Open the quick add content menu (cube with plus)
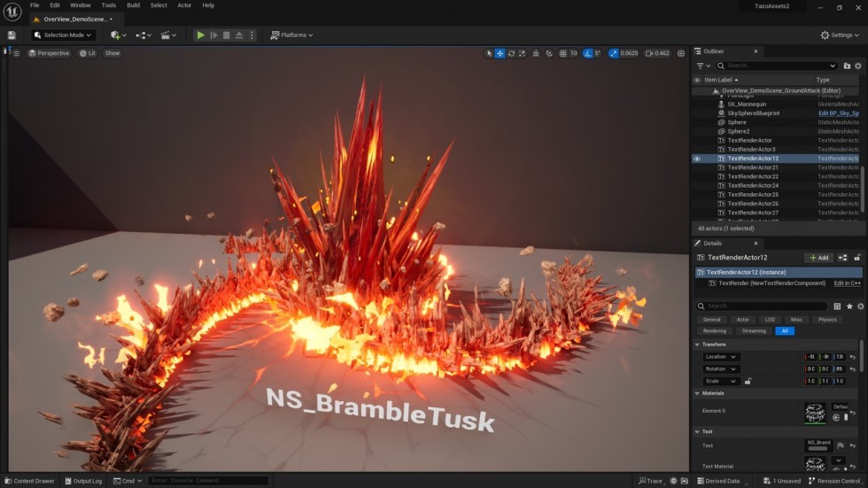Image resolution: width=868 pixels, height=488 pixels. coord(118,35)
